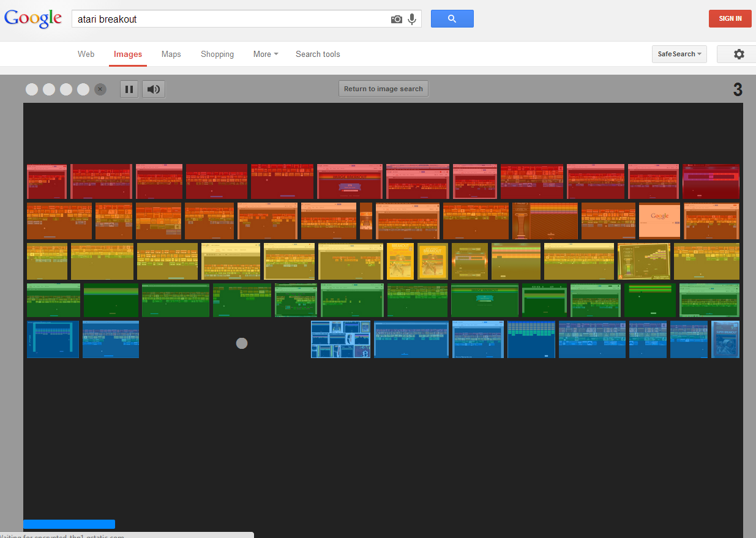The width and height of the screenshot is (756, 538).
Task: Open Search by image camera icon
Action: click(397, 19)
